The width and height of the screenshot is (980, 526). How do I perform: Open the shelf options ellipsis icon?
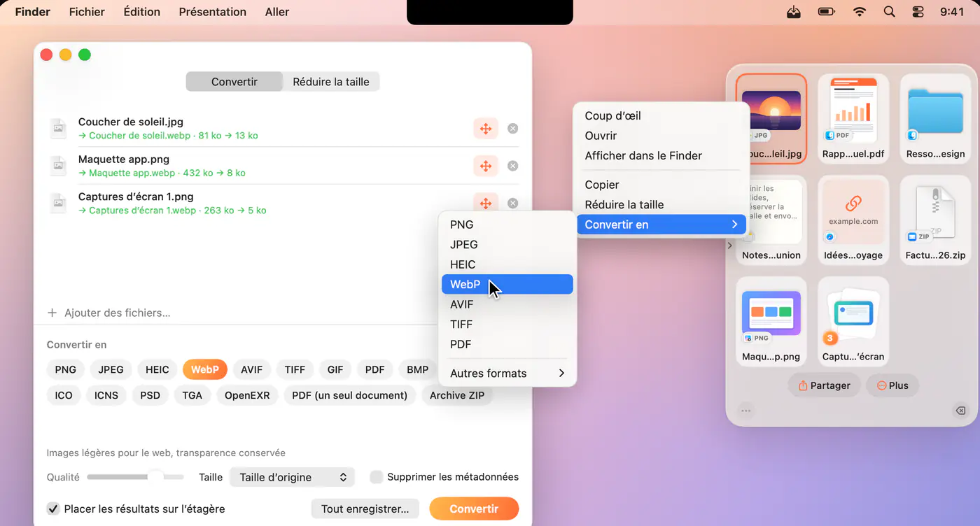(x=746, y=411)
